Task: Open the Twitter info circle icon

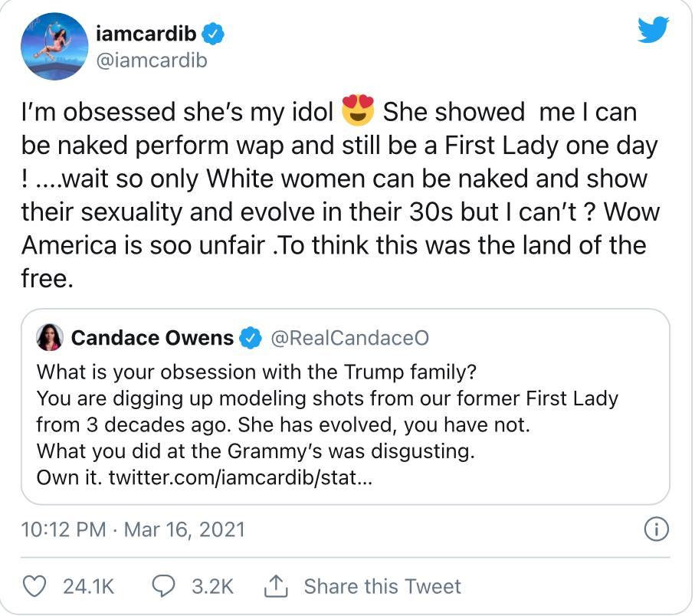Action: (x=657, y=529)
